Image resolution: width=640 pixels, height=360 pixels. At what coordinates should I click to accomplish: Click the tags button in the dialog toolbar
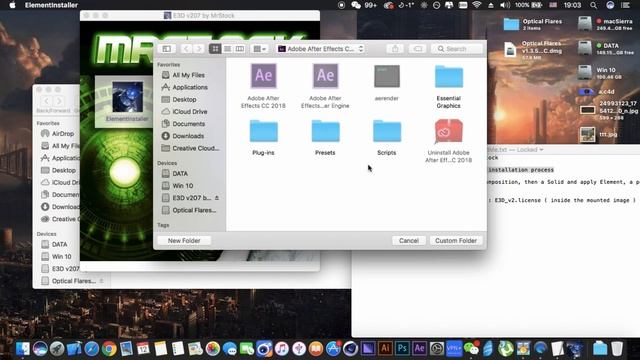pyautogui.click(x=418, y=49)
